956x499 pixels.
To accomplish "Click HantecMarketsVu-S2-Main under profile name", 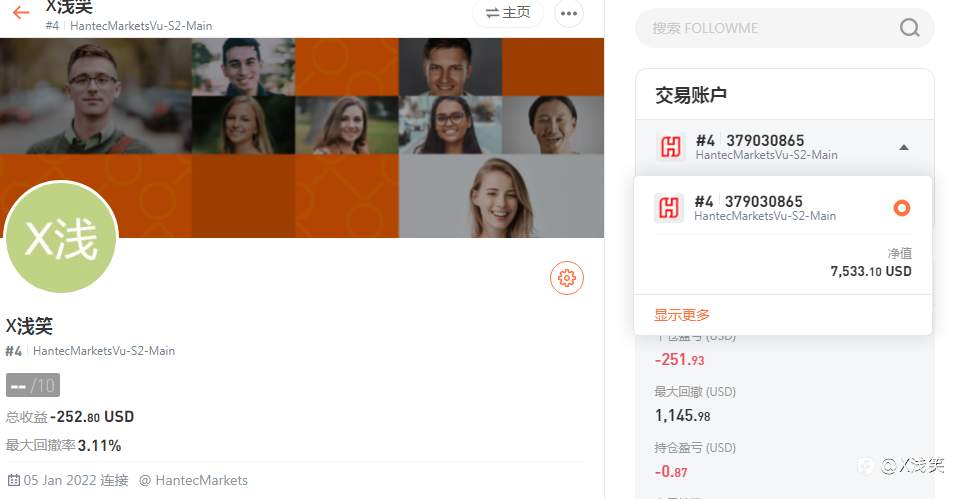I will (104, 351).
